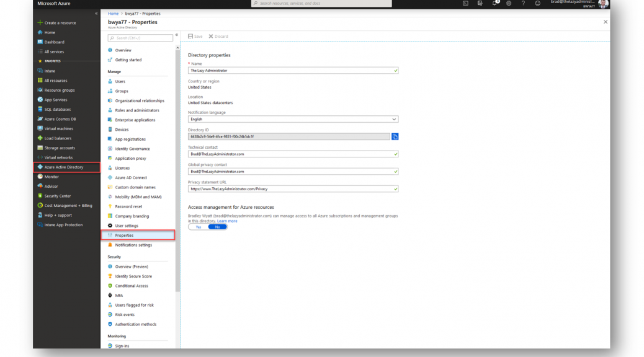Click the global search resources box
644x357 pixels.
pos(321,3)
